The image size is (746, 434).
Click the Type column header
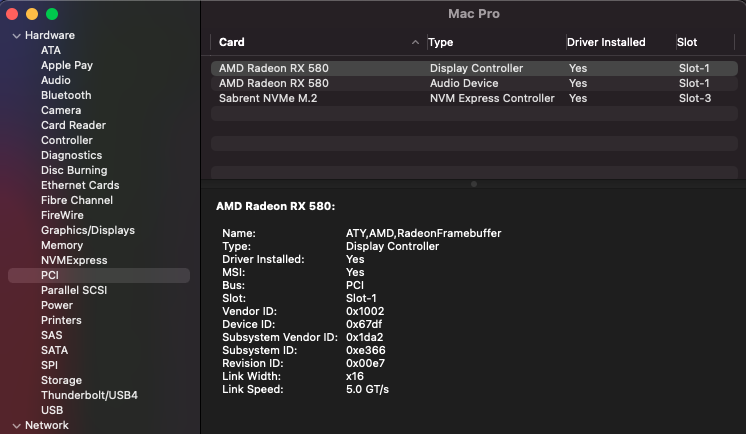[x=441, y=43]
